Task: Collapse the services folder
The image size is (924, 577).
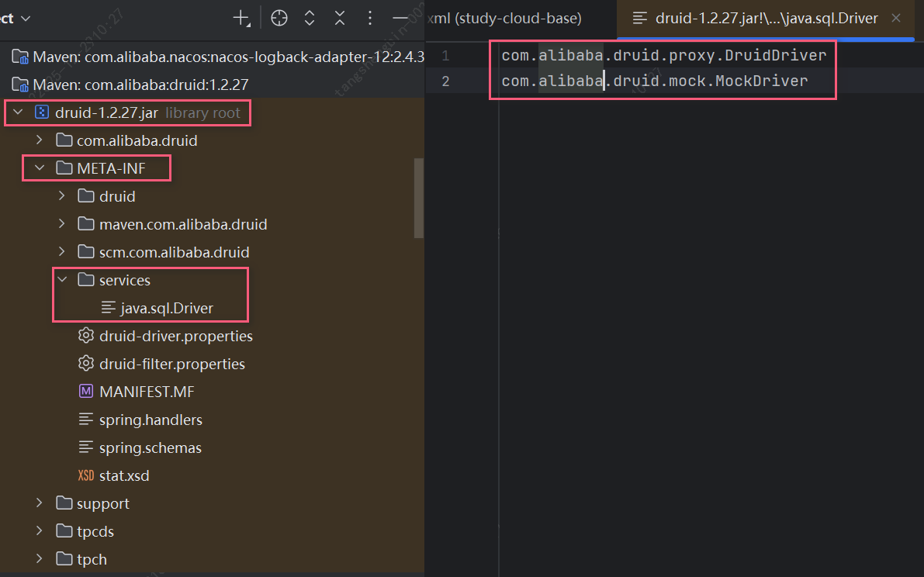Action: pos(62,280)
